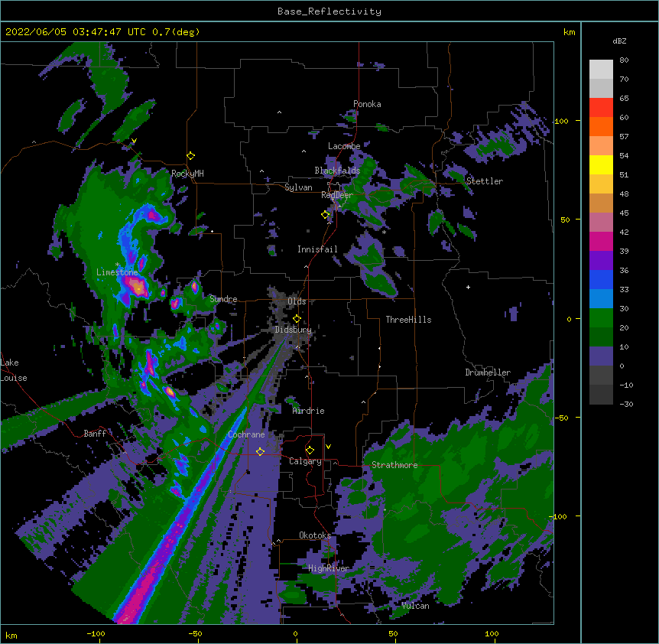Screen dimensions: 659x644
Task: Choose the gold 51 dBZ legend swatch
Action: point(601,184)
